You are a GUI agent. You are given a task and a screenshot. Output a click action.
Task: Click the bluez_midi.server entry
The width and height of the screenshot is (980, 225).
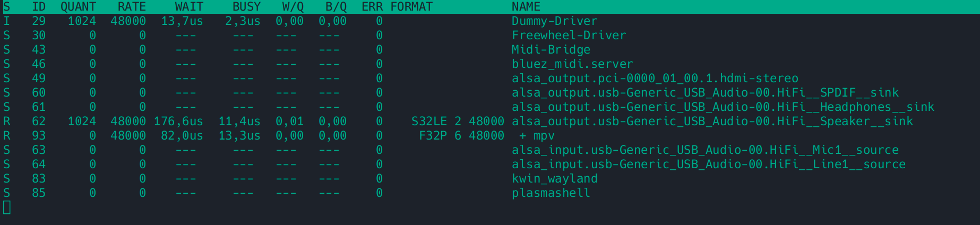pos(572,64)
